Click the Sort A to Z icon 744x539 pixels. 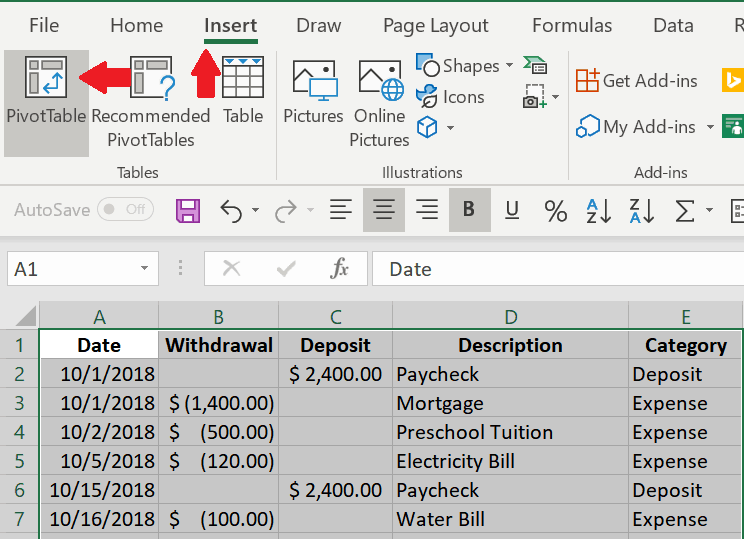599,210
